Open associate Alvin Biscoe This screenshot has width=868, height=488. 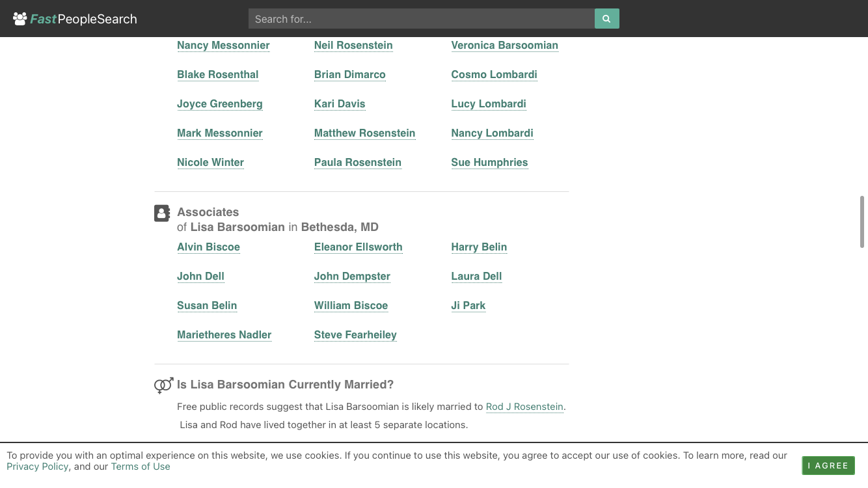[208, 247]
